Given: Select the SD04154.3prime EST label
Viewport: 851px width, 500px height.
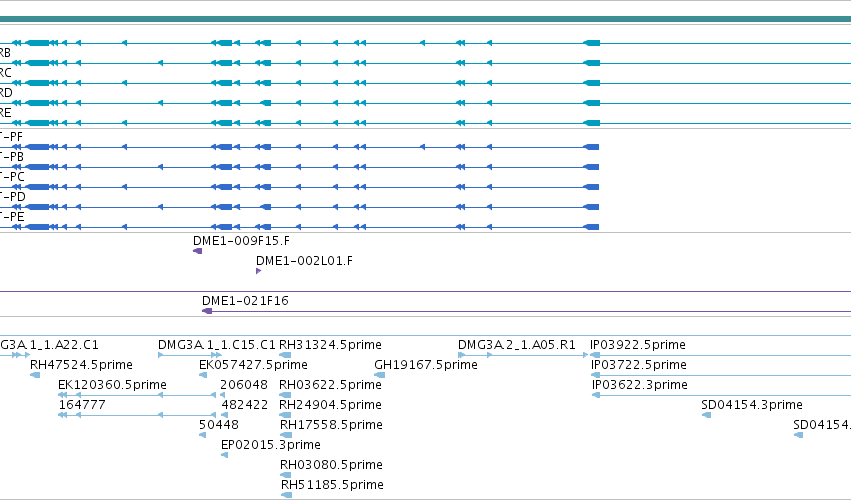Looking at the screenshot, I should (x=752, y=405).
